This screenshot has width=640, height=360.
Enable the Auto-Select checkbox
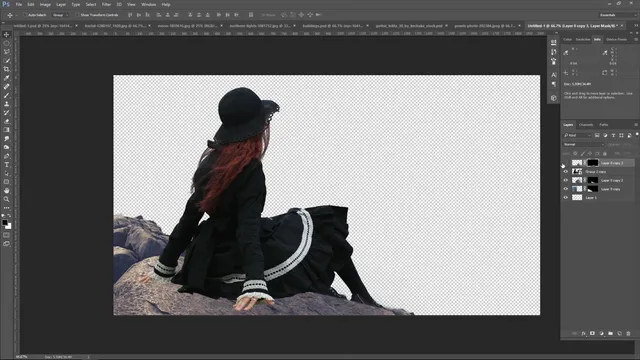tap(25, 15)
